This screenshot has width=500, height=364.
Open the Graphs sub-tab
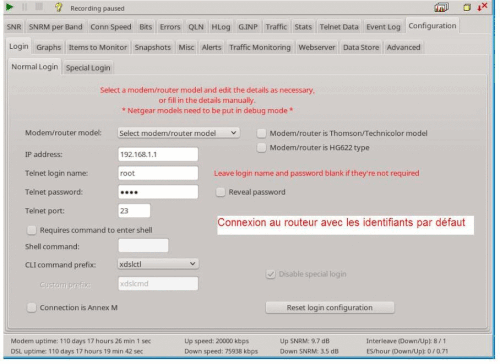pyautogui.click(x=49, y=47)
